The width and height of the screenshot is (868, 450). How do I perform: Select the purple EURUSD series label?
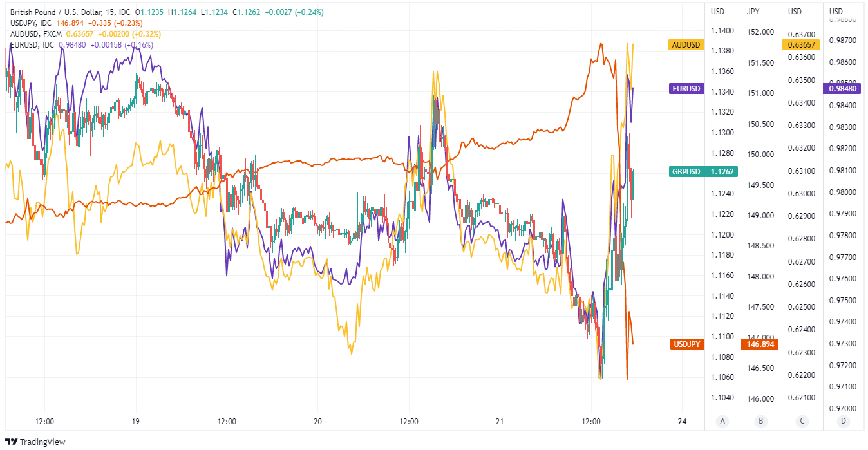click(686, 89)
